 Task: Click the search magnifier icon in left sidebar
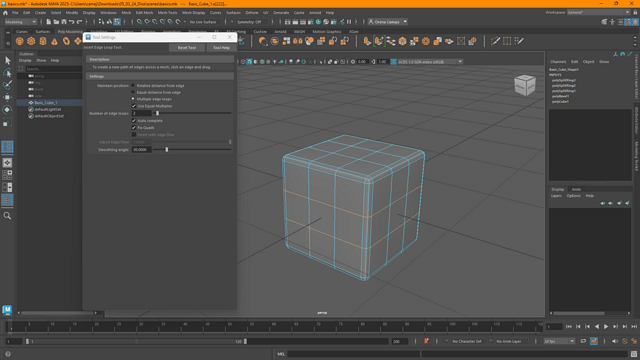coord(7,216)
